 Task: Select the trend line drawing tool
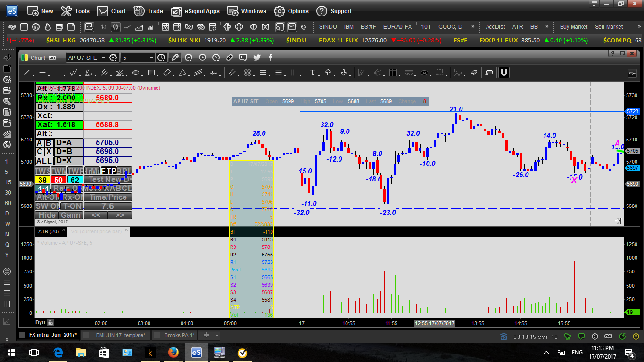(27, 73)
